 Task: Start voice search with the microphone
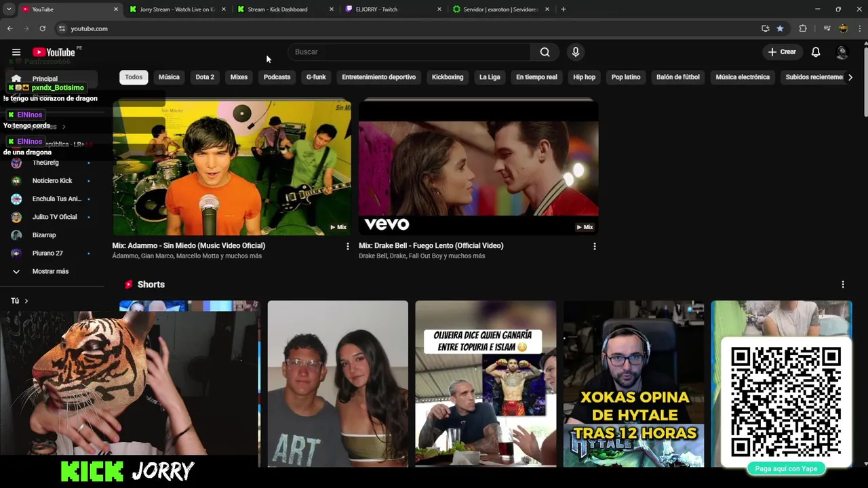click(575, 52)
